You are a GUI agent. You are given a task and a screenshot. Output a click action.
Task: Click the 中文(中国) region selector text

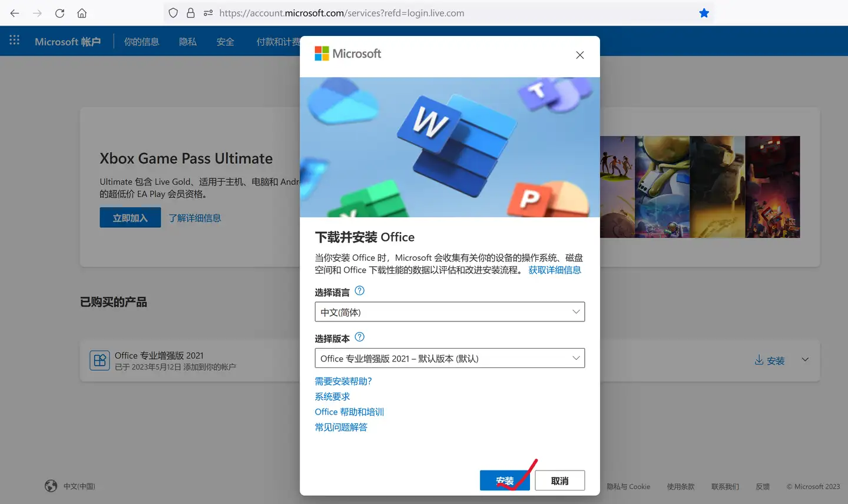tap(79, 486)
